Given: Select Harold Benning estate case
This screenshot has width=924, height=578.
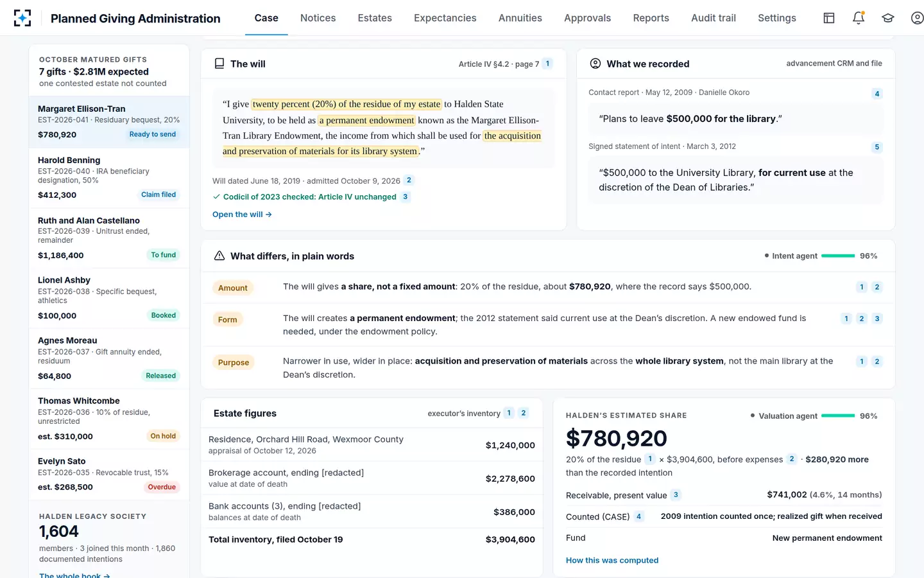Looking at the screenshot, I should tap(109, 178).
